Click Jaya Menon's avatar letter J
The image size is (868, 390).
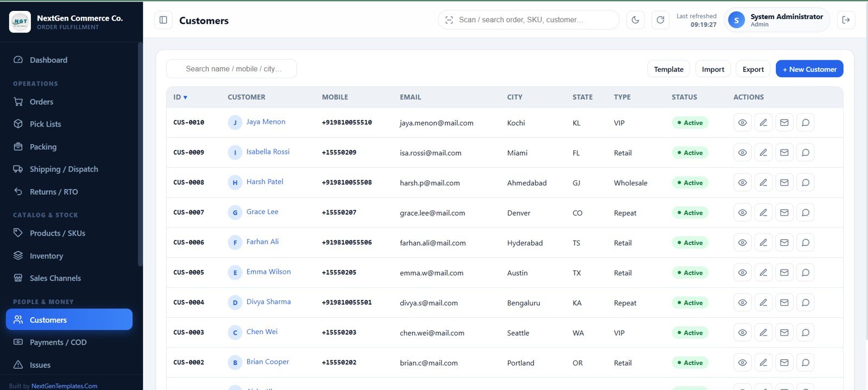235,123
